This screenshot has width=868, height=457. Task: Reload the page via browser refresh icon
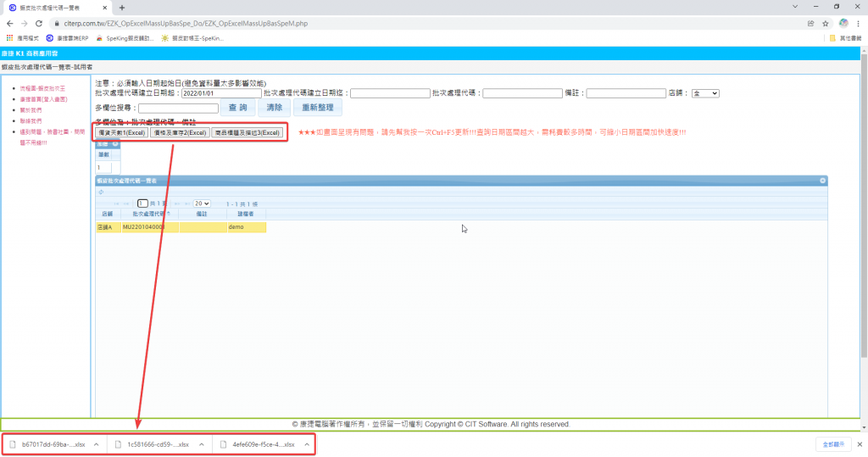(x=39, y=23)
